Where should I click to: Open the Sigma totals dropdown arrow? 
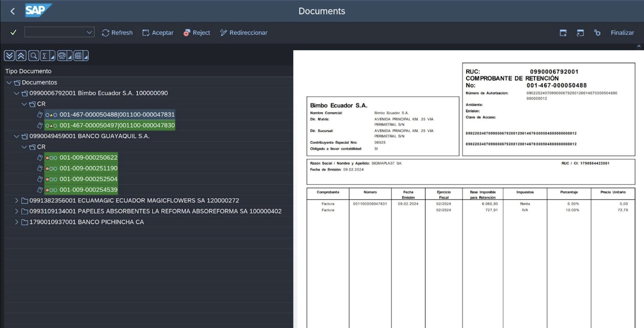click(52, 56)
